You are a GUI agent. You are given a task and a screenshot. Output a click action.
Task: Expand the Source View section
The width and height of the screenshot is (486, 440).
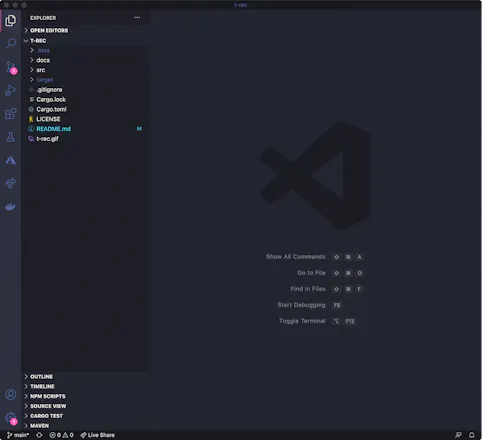(86, 406)
